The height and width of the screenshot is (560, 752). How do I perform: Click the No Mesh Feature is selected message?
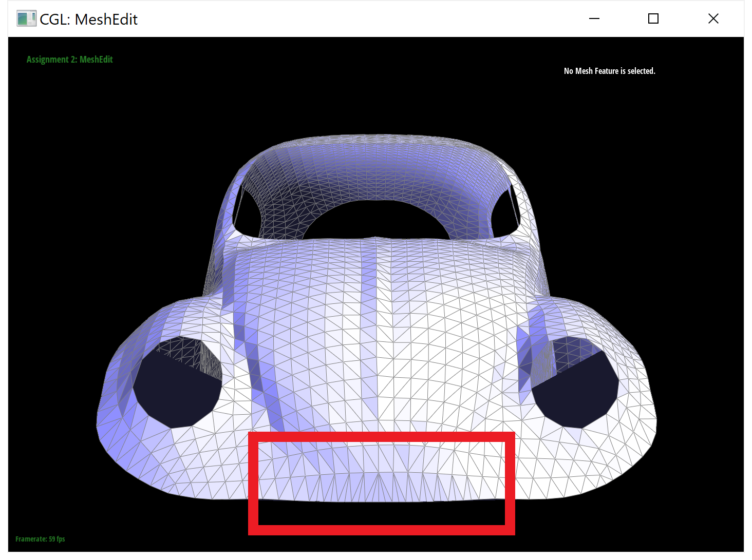coord(609,71)
